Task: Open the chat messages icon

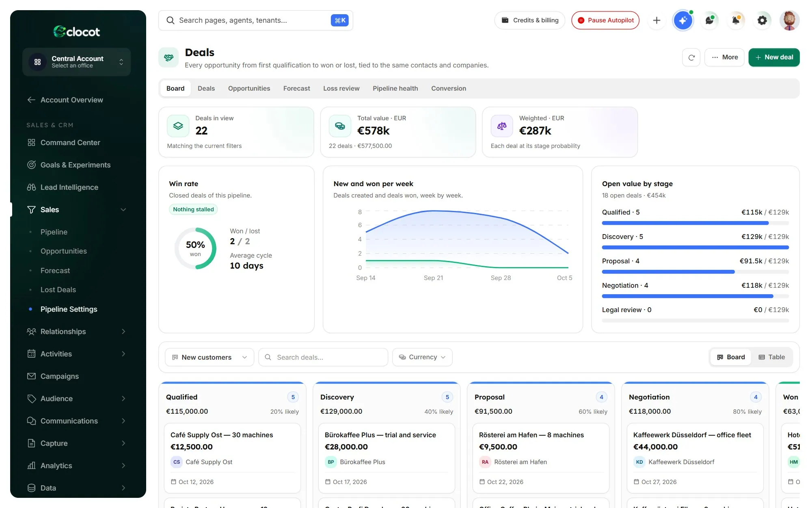Action: (x=709, y=20)
